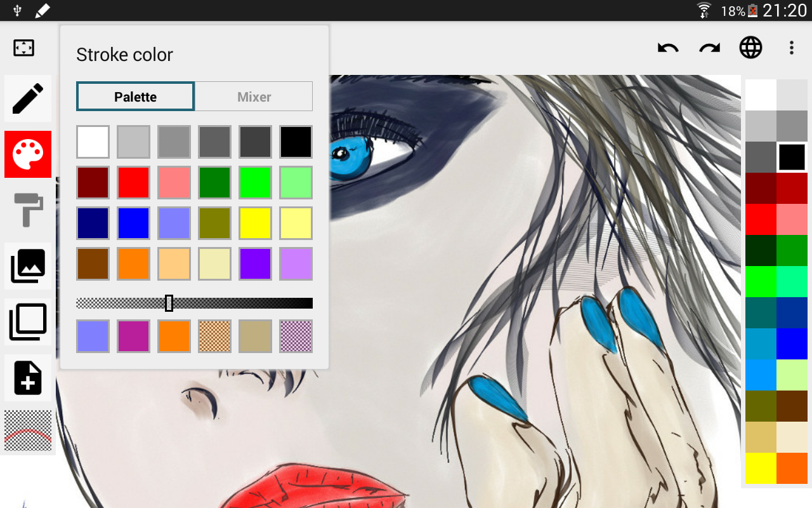812x508 pixels.
Task: Select the Fill roller tool
Action: (x=27, y=210)
